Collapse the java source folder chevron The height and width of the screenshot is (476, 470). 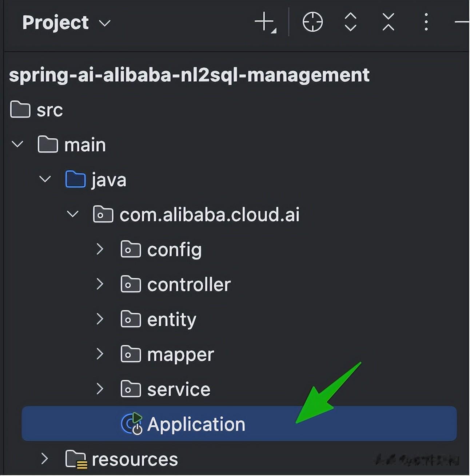click(45, 179)
